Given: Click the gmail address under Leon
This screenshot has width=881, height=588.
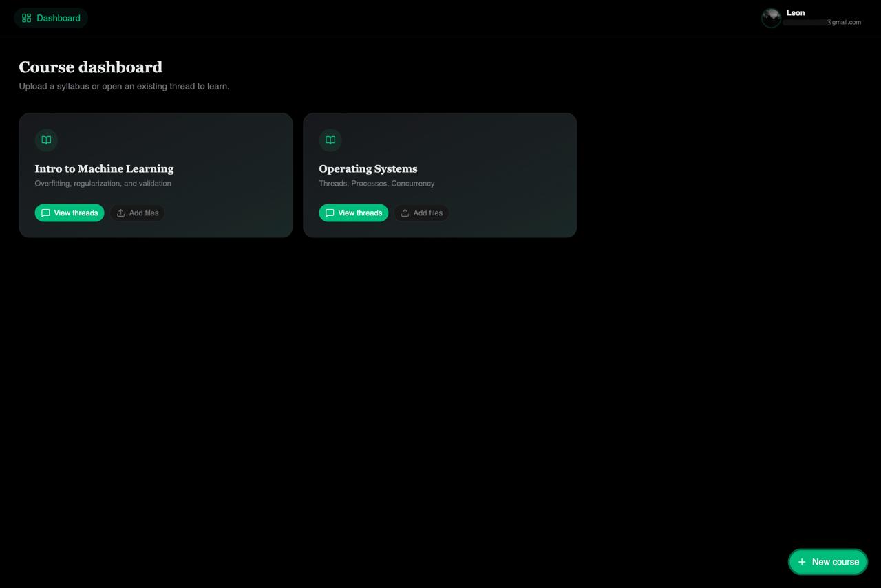Looking at the screenshot, I should pyautogui.click(x=822, y=22).
